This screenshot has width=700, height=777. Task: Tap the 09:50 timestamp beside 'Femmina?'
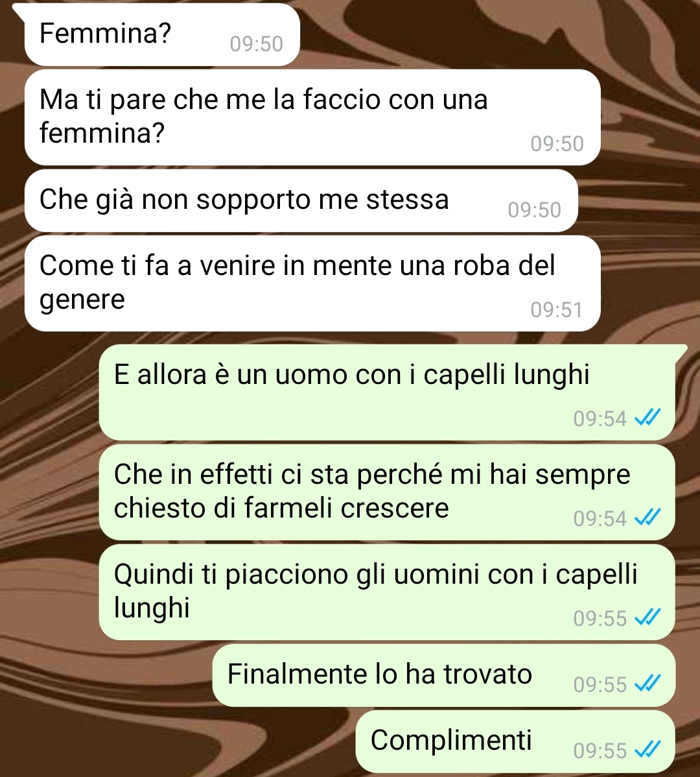point(257,44)
